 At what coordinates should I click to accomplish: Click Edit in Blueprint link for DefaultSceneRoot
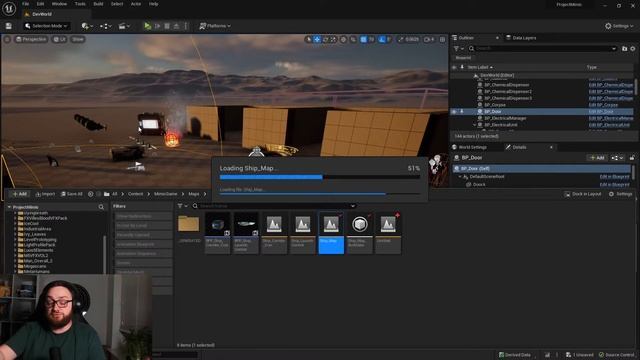pyautogui.click(x=614, y=176)
